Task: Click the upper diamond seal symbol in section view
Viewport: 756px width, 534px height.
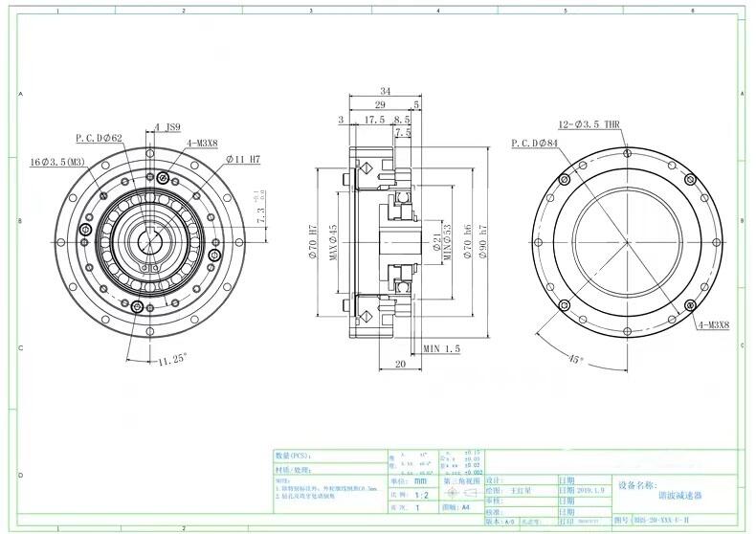Action: pyautogui.click(x=364, y=169)
